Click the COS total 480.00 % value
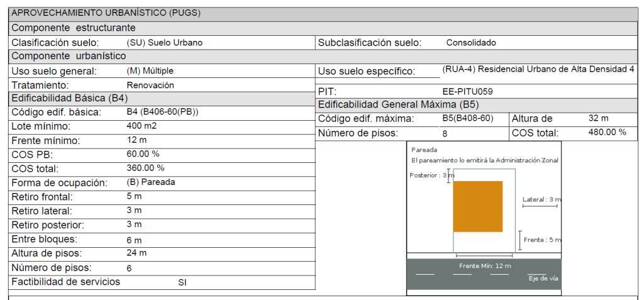 (607, 132)
